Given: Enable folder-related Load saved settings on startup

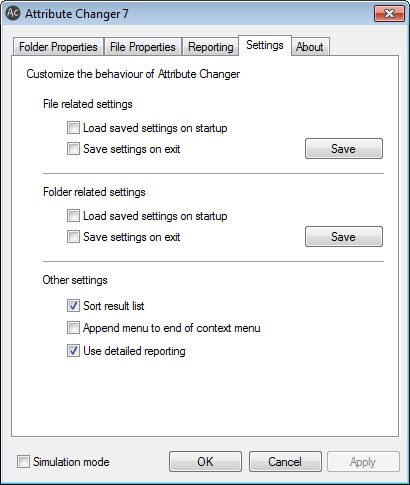Looking at the screenshot, I should coord(73,216).
